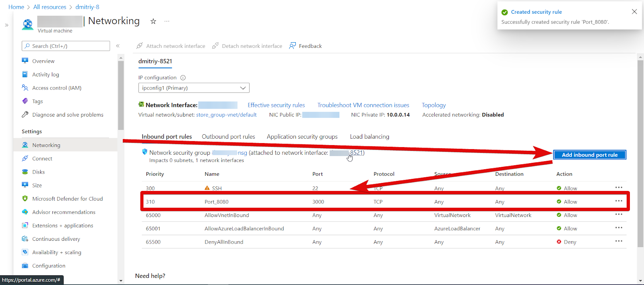
Task: Click the Activity log icon
Action: tap(25, 74)
